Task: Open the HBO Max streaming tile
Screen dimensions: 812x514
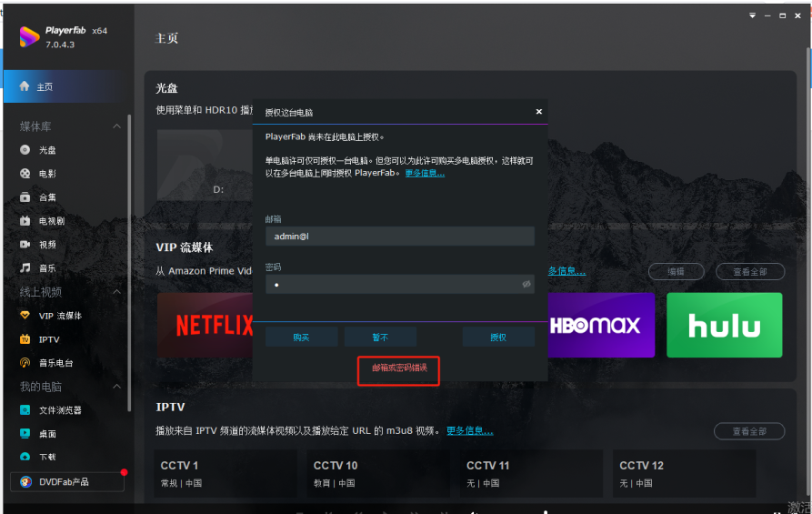Action: click(x=601, y=325)
